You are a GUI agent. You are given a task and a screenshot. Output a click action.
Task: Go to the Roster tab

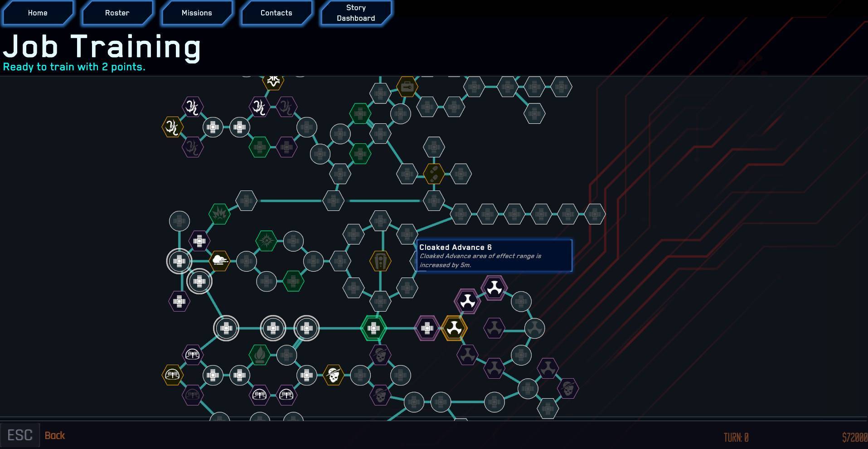(117, 13)
